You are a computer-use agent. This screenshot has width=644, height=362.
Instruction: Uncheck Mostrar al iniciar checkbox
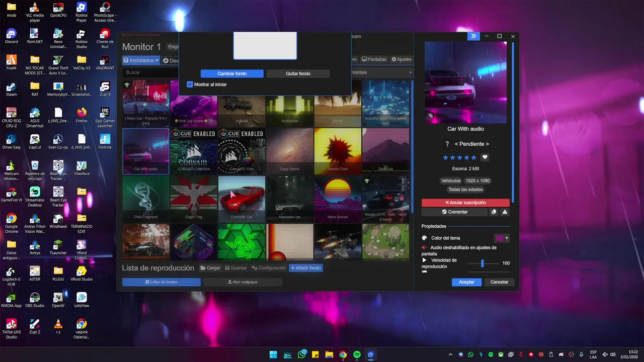(x=190, y=84)
